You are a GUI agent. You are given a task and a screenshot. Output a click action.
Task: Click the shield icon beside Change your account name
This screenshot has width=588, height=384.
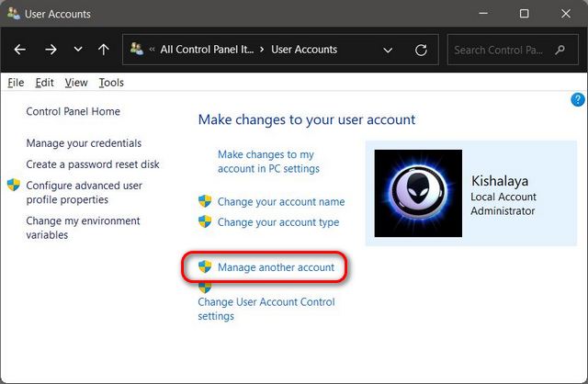coord(206,201)
